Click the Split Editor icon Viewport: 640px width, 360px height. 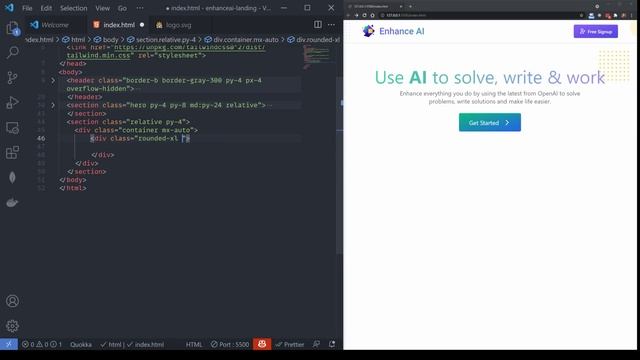click(x=318, y=24)
